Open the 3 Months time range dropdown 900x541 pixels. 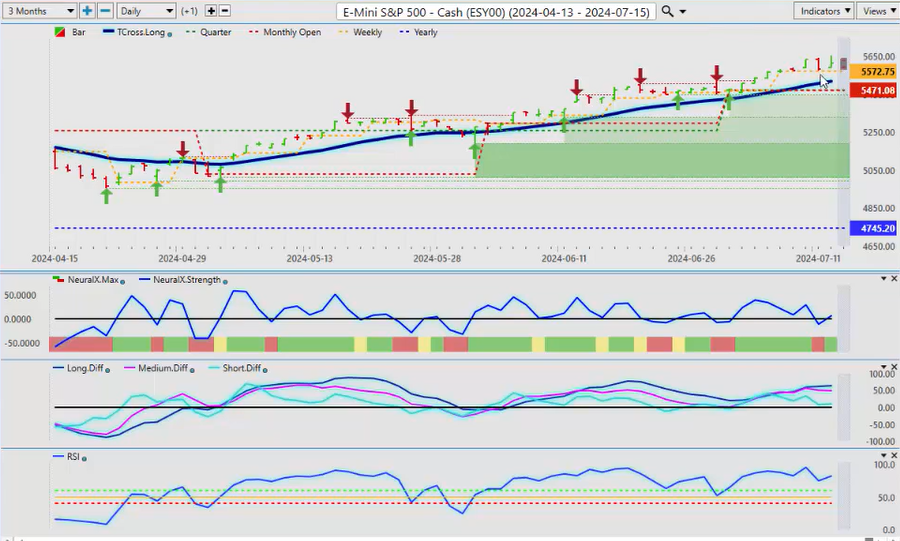coord(39,11)
